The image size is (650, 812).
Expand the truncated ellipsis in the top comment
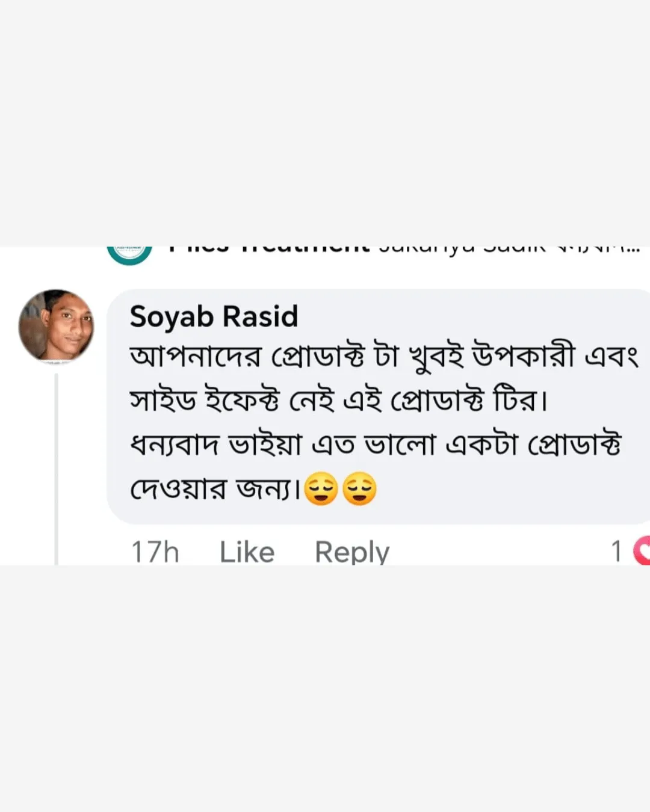click(x=632, y=249)
